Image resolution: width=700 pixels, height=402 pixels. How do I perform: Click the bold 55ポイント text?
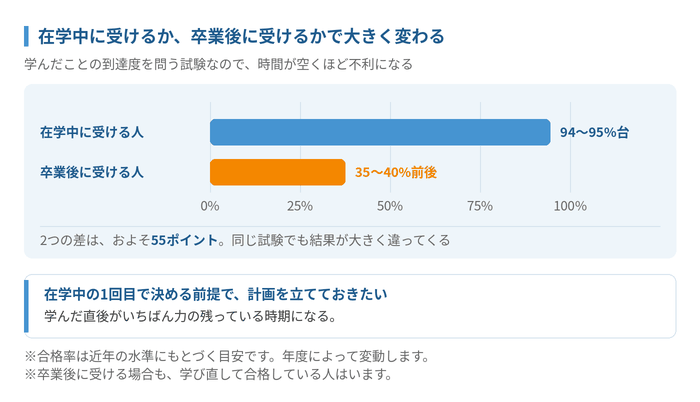(184, 240)
